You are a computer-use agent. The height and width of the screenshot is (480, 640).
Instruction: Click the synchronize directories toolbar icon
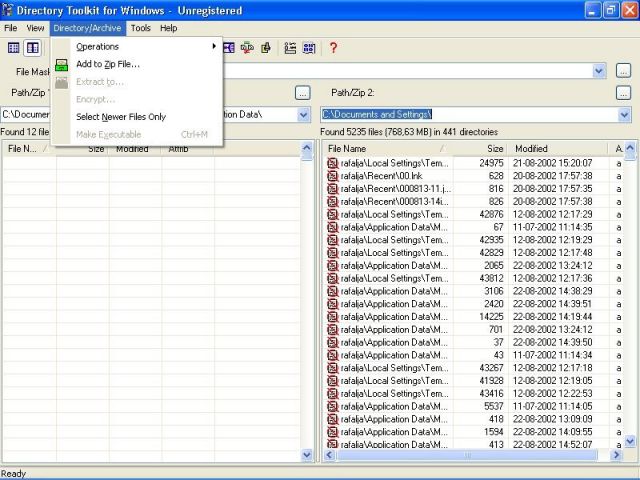coord(247,48)
